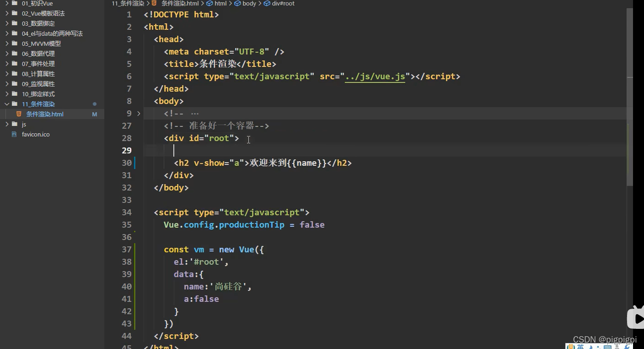Viewport: 644px width, 349px height.
Task: Open the body breadcrumb segment
Action: (x=249, y=3)
